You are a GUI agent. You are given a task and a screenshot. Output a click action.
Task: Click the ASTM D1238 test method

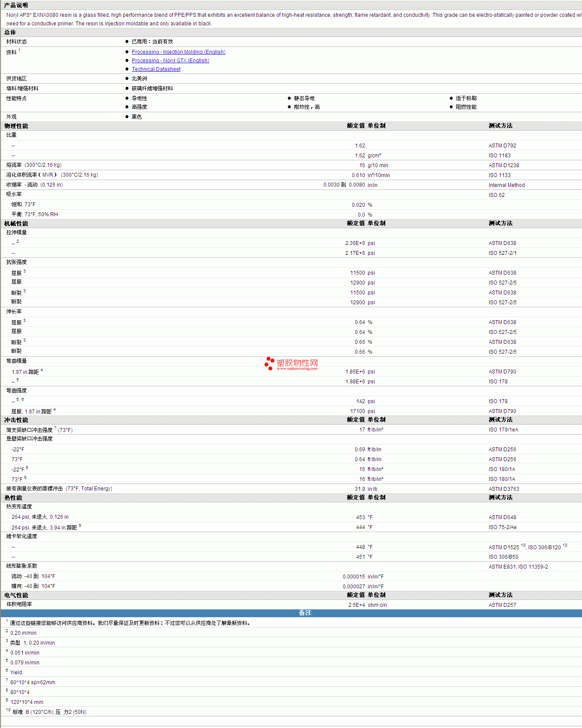click(x=504, y=165)
